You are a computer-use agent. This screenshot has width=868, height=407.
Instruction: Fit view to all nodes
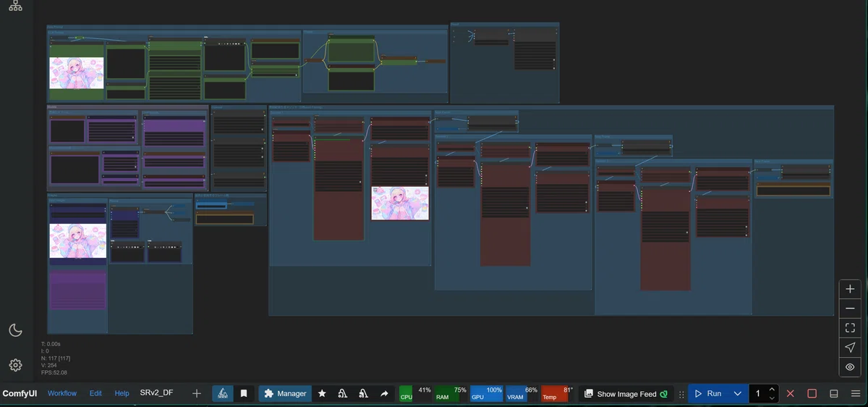[850, 328]
